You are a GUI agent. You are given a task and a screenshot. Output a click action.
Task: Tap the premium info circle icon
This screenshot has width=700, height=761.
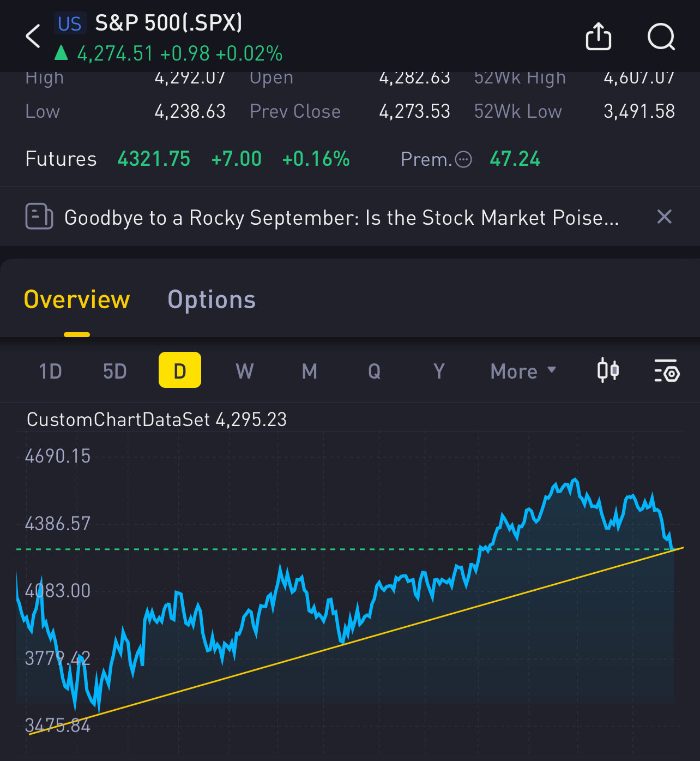pyautogui.click(x=463, y=159)
